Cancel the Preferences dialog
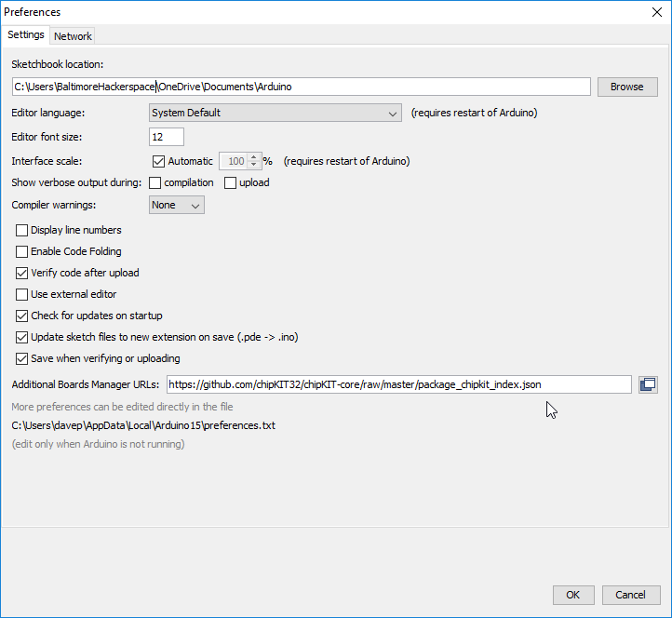The height and width of the screenshot is (618, 672). 630,595
